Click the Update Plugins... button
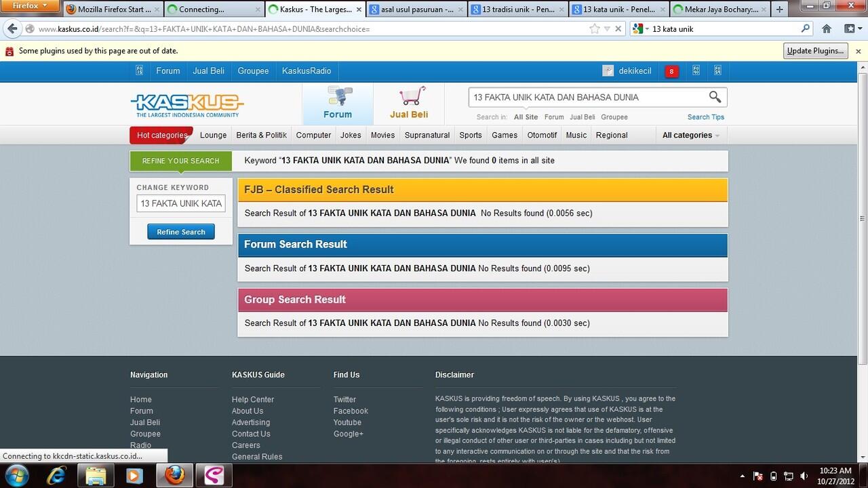 click(x=816, y=51)
